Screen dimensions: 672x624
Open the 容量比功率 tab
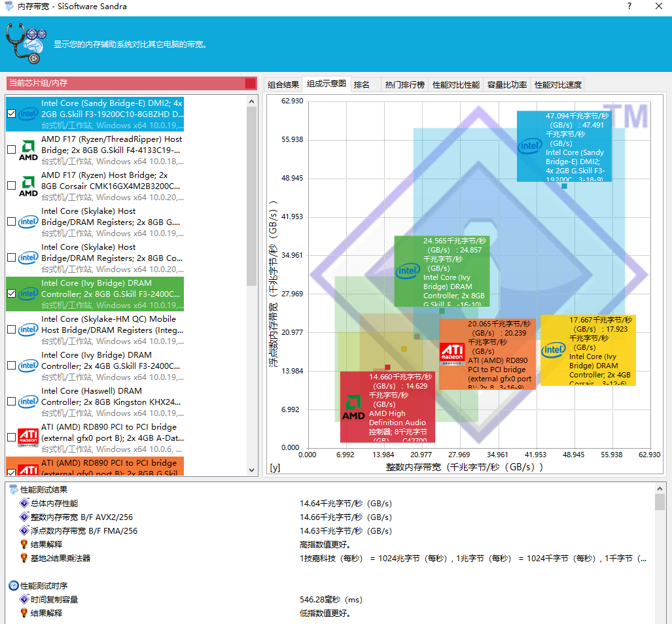507,84
